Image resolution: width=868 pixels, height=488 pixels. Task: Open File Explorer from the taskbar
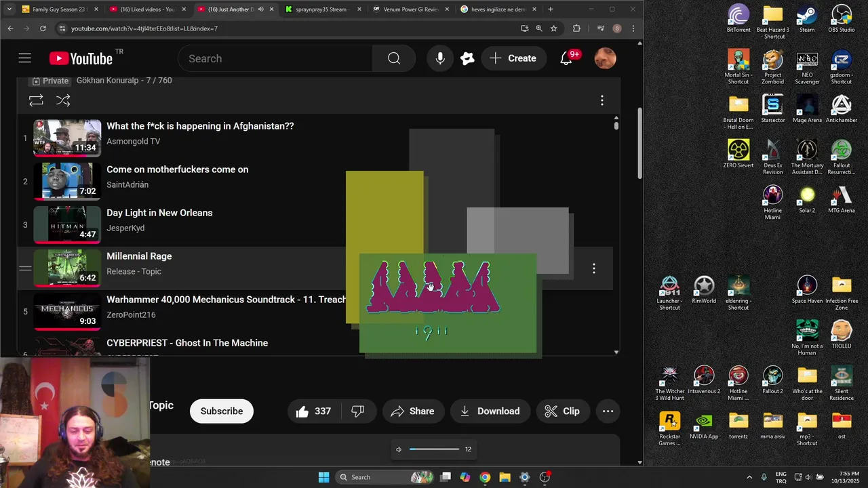tap(505, 477)
